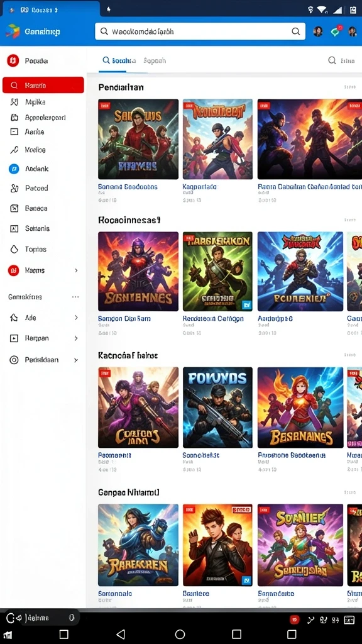Open the 'Sanama Saodoatos' game title link
Screen dimensions: 362x644
(x=128, y=187)
